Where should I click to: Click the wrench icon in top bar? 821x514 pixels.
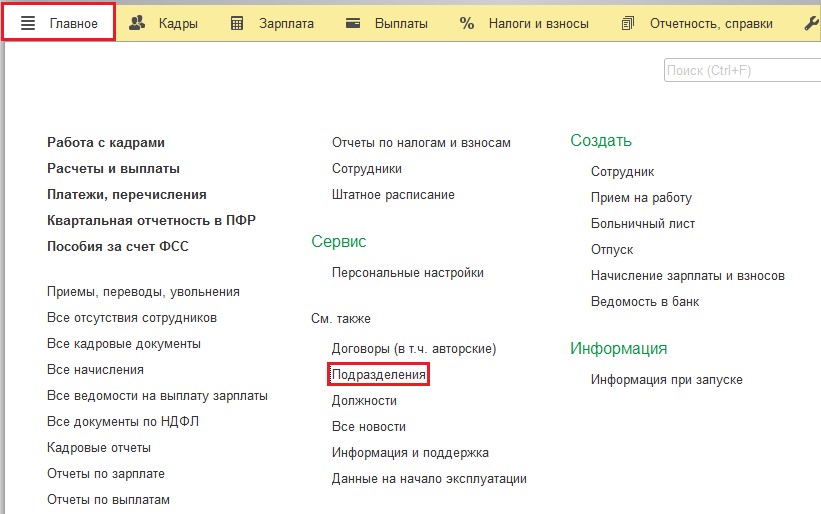pos(811,23)
